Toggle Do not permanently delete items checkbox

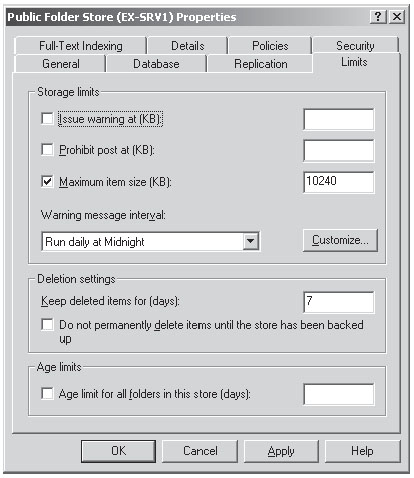tap(47, 324)
